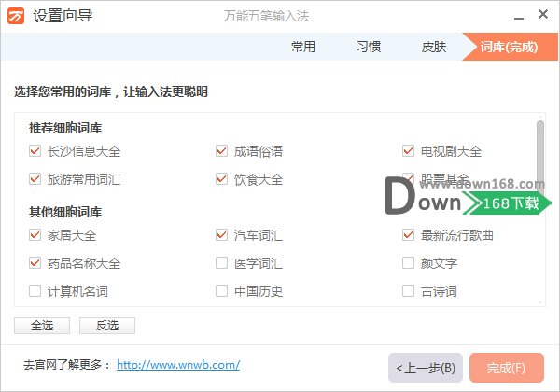Click the 反选 button
The image size is (560, 392).
[107, 326]
